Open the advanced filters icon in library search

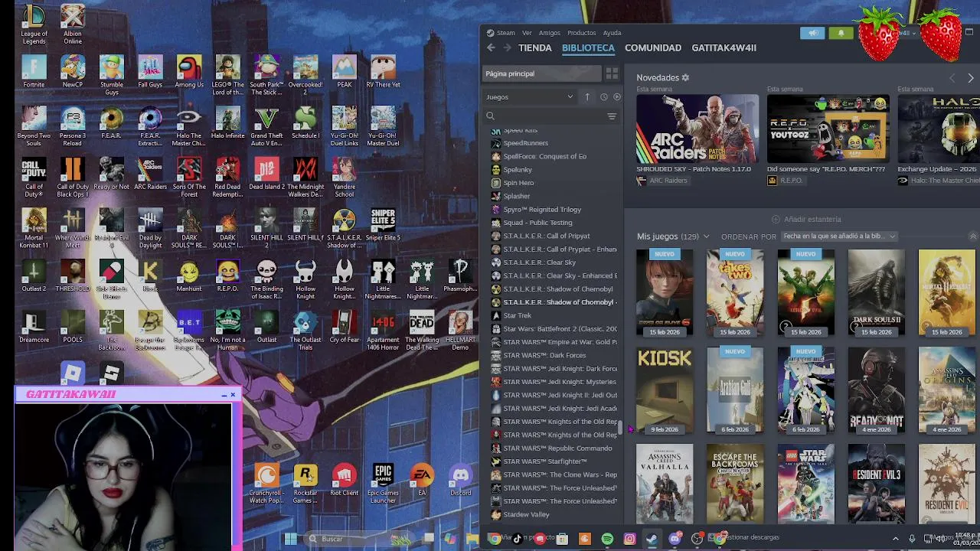pos(612,116)
